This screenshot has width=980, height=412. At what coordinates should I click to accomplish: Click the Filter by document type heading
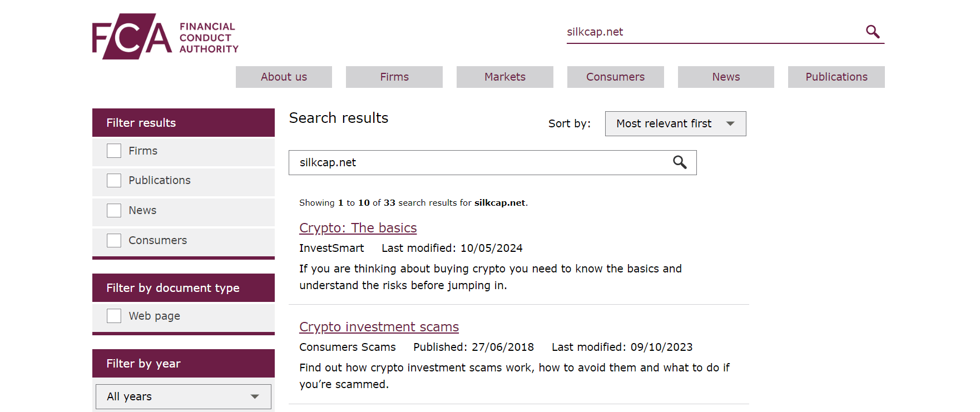pyautogui.click(x=184, y=287)
